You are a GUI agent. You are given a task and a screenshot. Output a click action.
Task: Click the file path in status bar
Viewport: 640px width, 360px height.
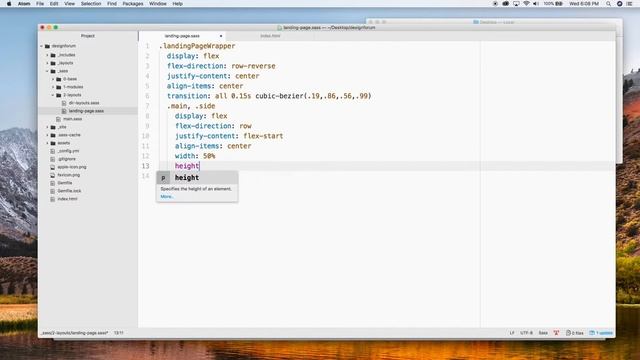click(75, 333)
